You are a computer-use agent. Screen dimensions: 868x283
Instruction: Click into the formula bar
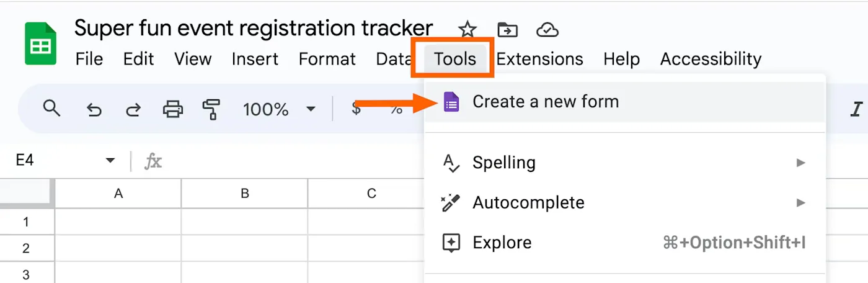[294, 161]
